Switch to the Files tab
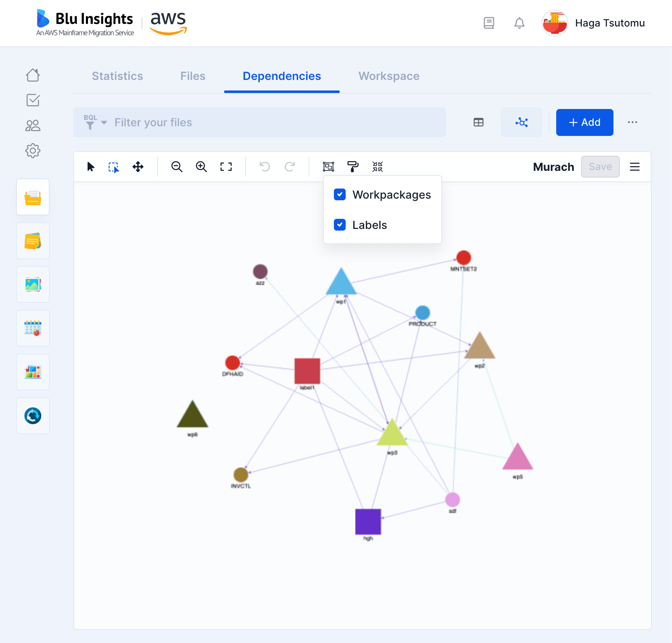Image resolution: width=672 pixels, height=643 pixels. click(x=193, y=76)
